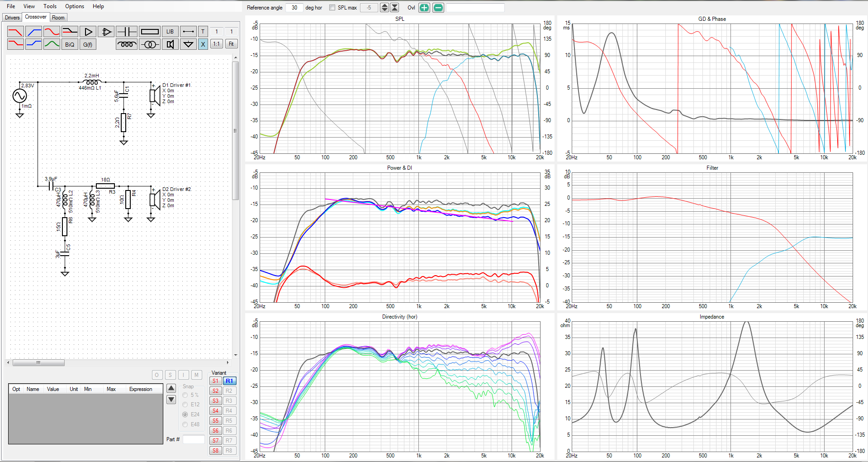
Task: Toggle the O button above parts list
Action: pyautogui.click(x=157, y=375)
